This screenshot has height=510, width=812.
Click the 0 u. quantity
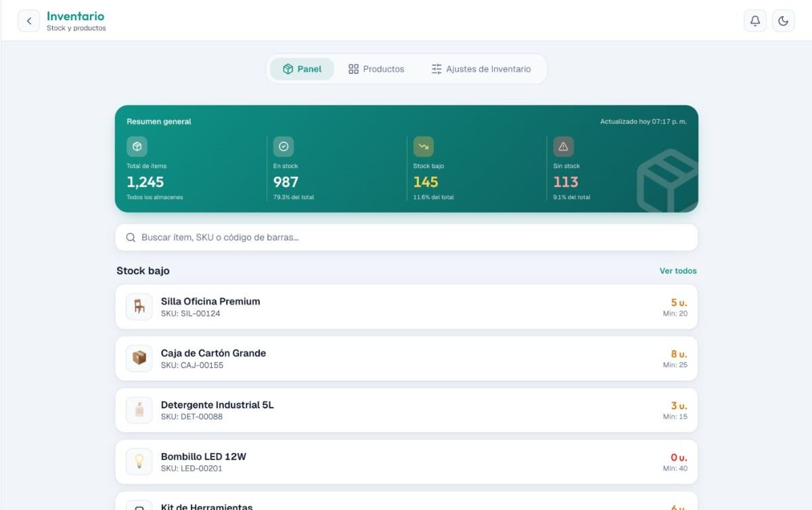679,457
